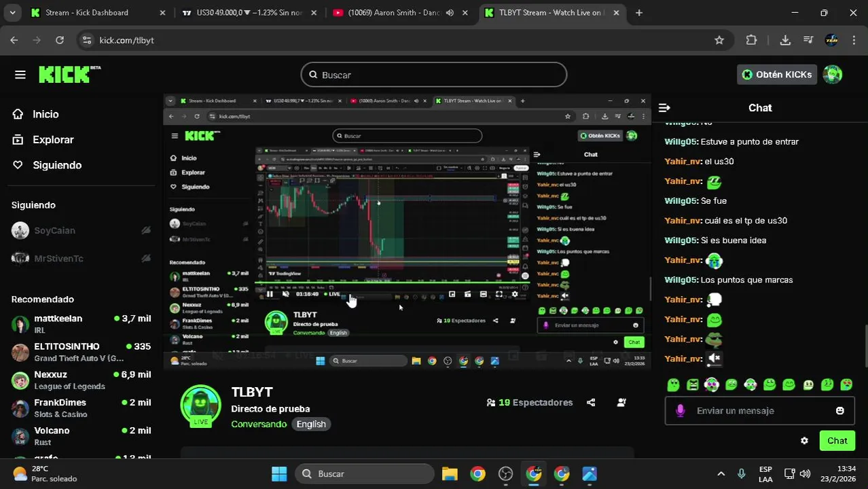Open recommended channel FrankDimes
The height and width of the screenshot is (489, 868).
(x=81, y=407)
